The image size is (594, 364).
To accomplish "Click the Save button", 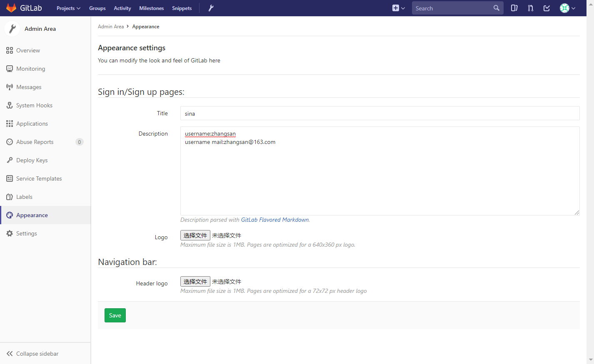I will point(115,315).
